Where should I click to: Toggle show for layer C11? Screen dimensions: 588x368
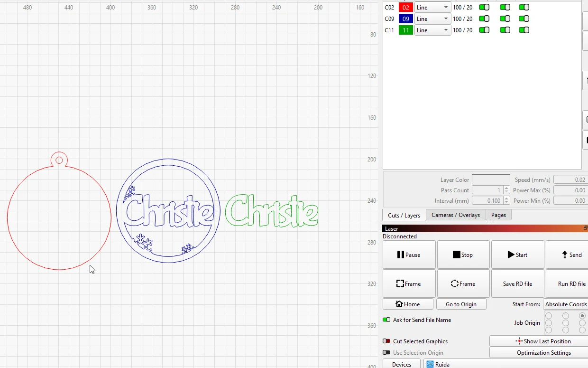pos(505,30)
